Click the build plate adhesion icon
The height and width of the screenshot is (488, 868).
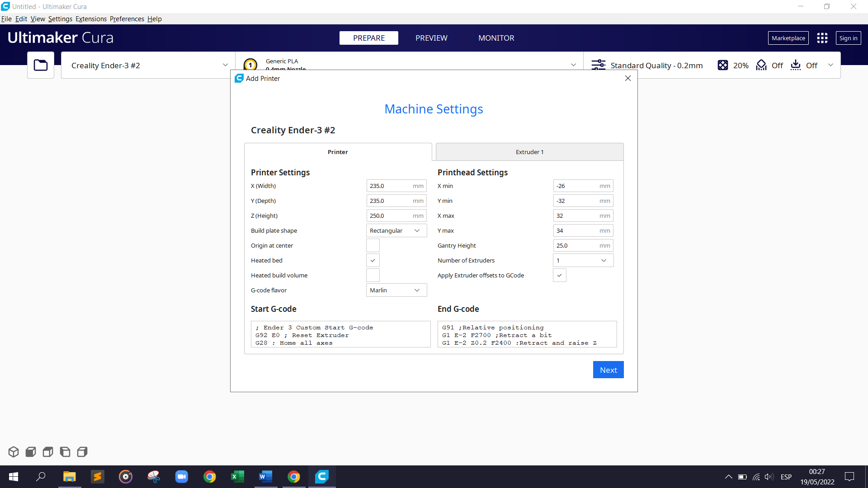click(796, 65)
